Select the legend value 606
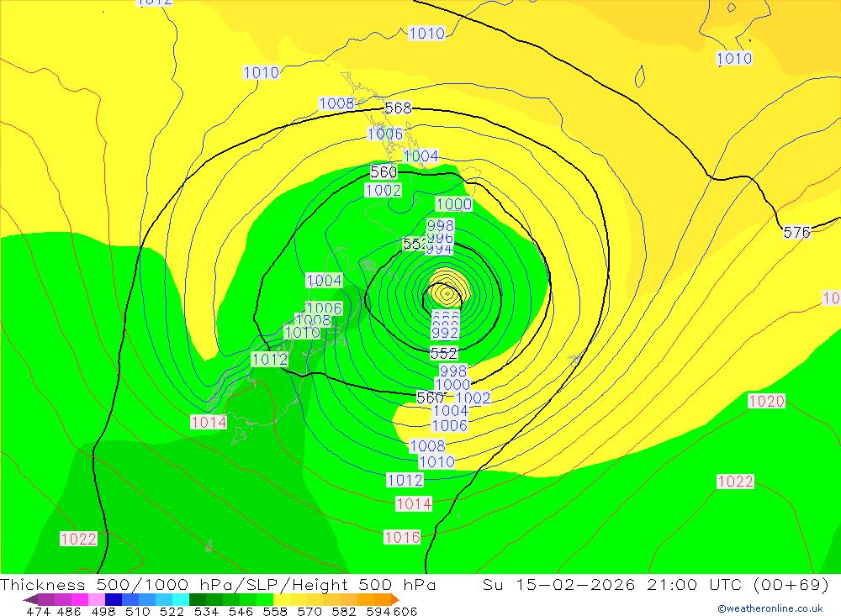This screenshot has height=616, width=841. coord(405,611)
